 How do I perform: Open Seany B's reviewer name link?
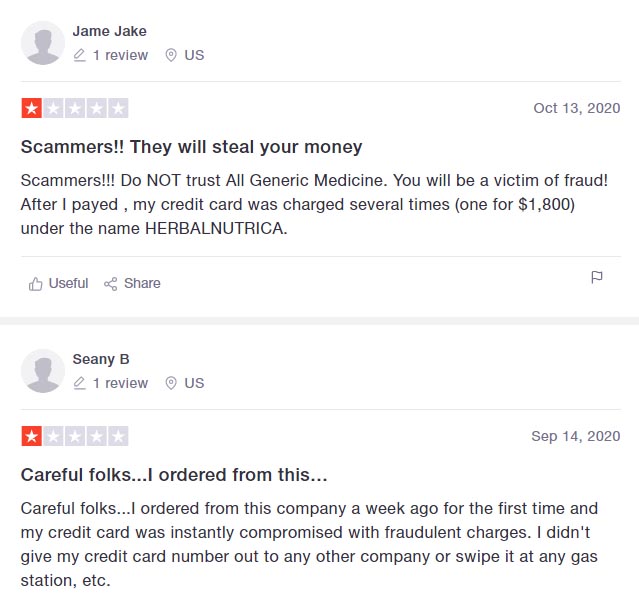point(101,359)
